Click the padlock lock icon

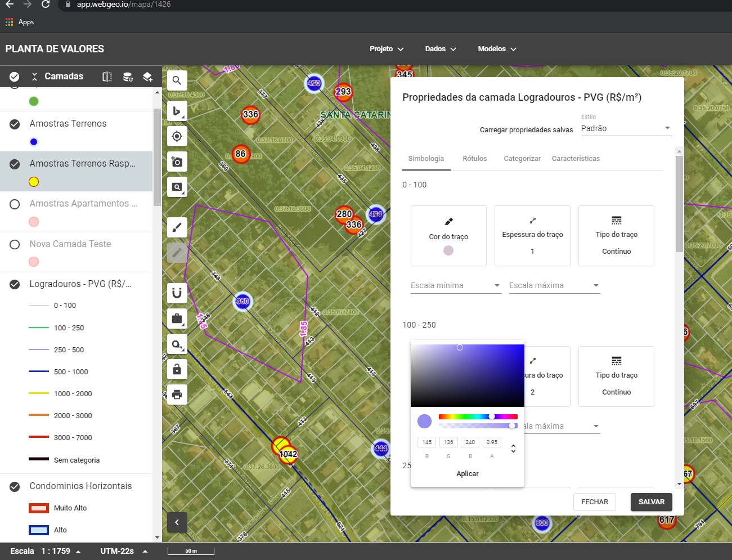point(177,369)
